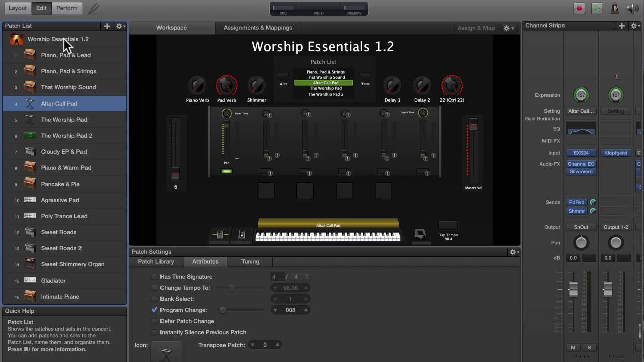Select the Worship Essentials 1.2 concert icon
The image size is (644, 362).
[17, 39]
